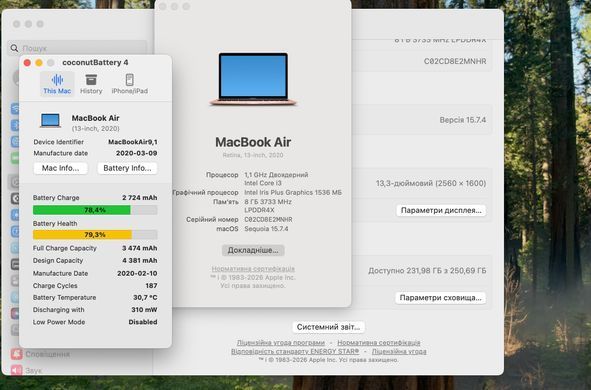Screen dimensions: 591x390
Task: Click the 13,3-дюймовий (2560 × 1600) display text
Action: [x=431, y=183]
